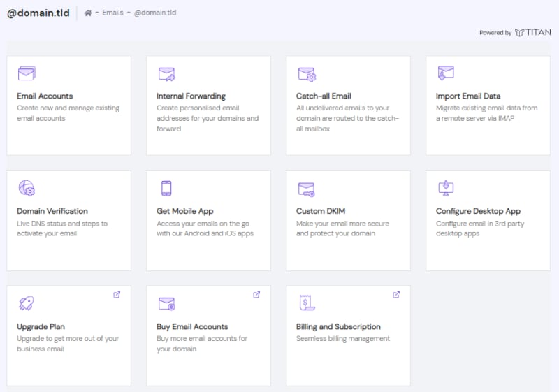The image size is (559, 392).
Task: Open Buy Email Accounts external link arrow
Action: point(256,295)
